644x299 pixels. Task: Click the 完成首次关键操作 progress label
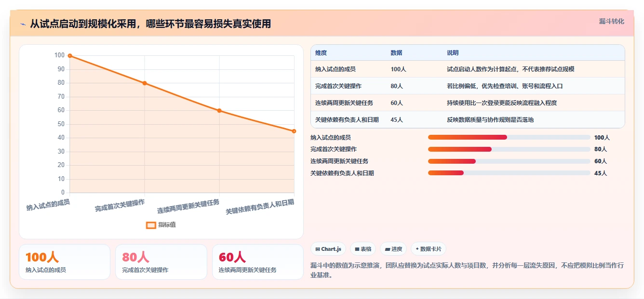[x=334, y=149]
